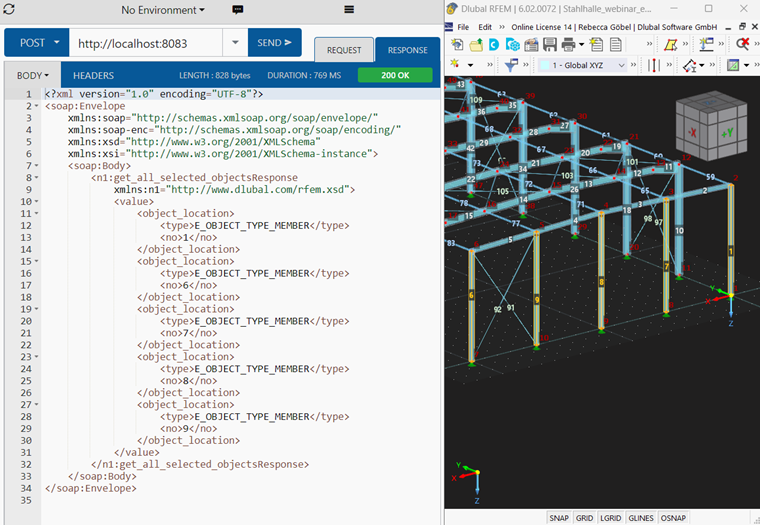
Task: Open dropdown arrow beside work plane icon
Action: tap(746, 65)
